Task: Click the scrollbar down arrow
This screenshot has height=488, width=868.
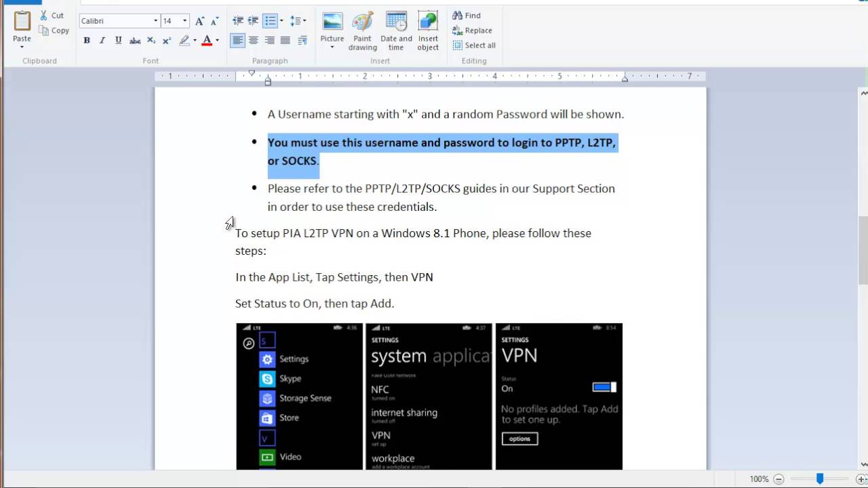Action: [x=863, y=464]
